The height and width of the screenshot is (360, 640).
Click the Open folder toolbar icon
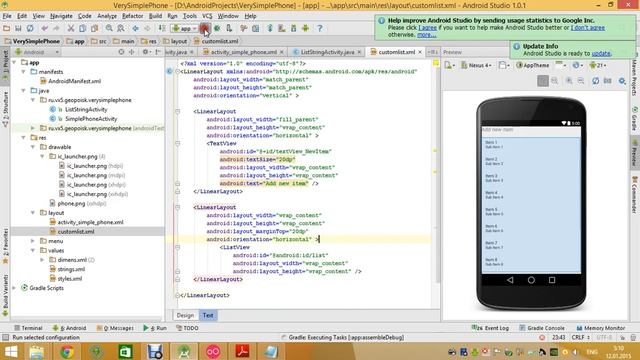click(7, 28)
